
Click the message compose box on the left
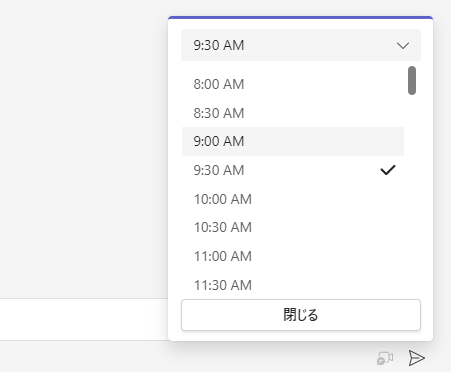pyautogui.click(x=84, y=319)
